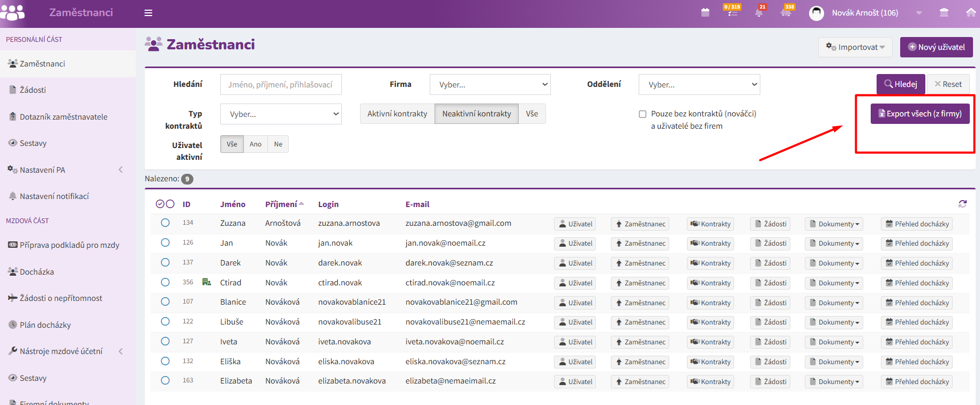980x405 pixels.
Task: Select the row circle for Elizabeta Nováková
Action: pos(165,380)
